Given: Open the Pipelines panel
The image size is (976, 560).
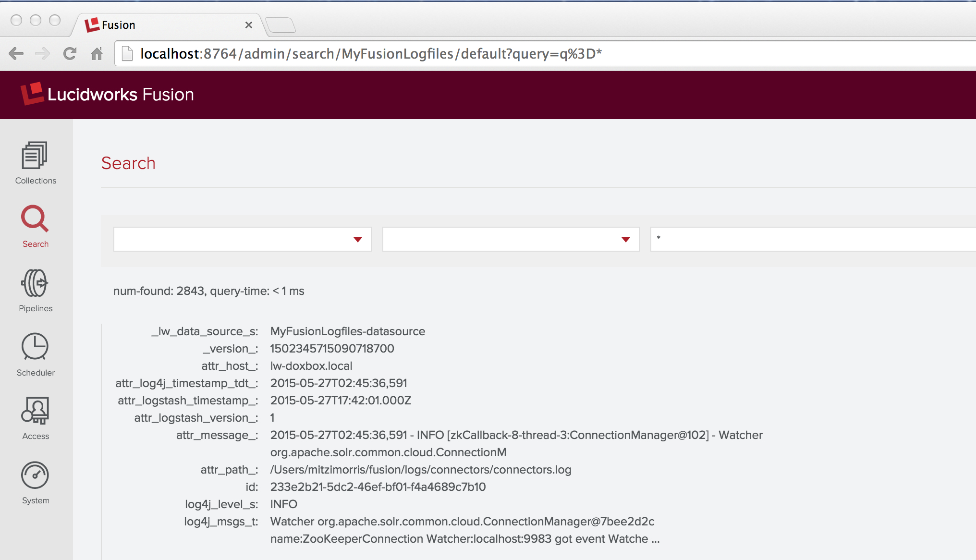Looking at the screenshot, I should 36,291.
